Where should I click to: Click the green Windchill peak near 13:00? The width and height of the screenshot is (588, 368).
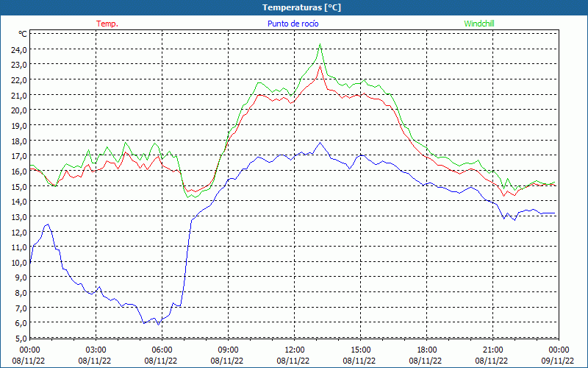point(320,44)
